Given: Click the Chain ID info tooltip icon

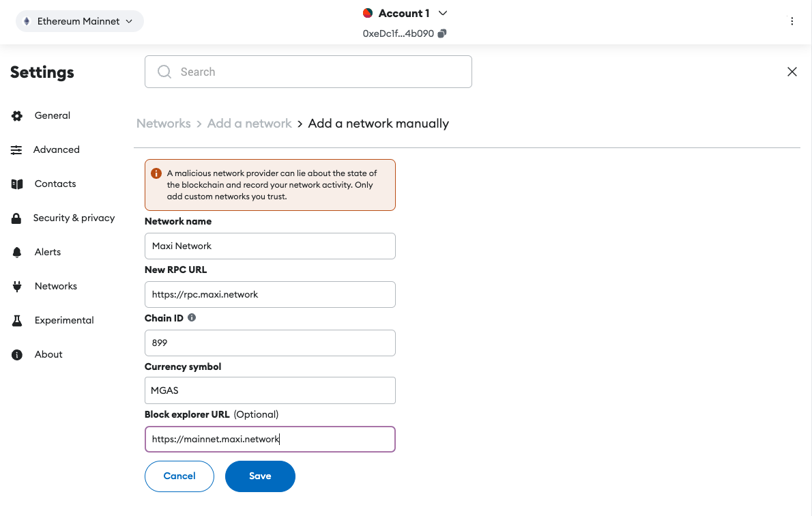Looking at the screenshot, I should pos(192,317).
